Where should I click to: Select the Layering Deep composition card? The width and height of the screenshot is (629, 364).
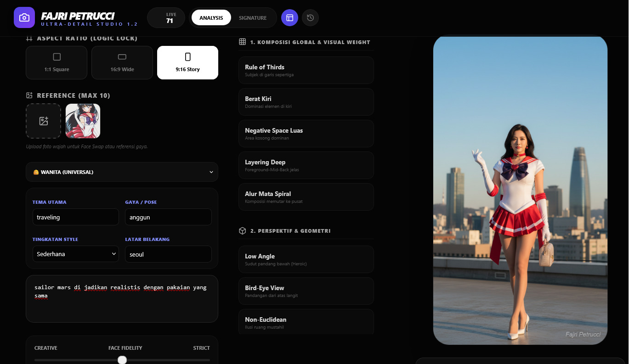pyautogui.click(x=306, y=165)
